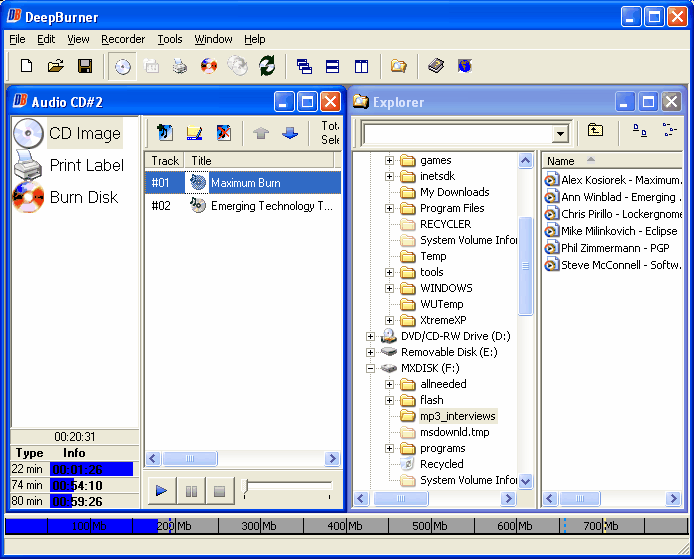The height and width of the screenshot is (559, 694).
Task: Click the folder tree scroll up arrow
Action: pyautogui.click(x=525, y=160)
